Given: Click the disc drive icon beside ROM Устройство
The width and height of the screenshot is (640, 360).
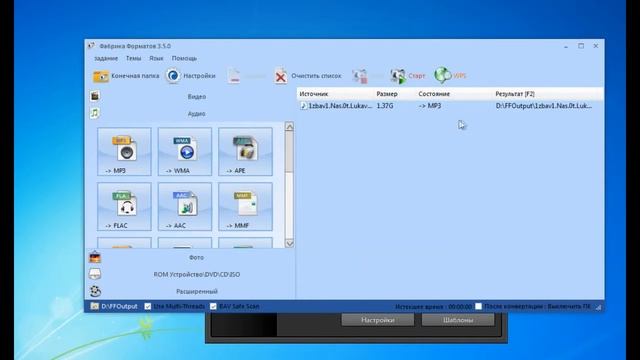Looking at the screenshot, I should [95, 274].
